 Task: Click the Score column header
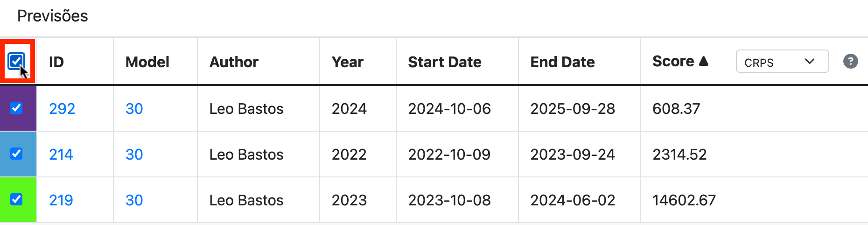pos(673,61)
